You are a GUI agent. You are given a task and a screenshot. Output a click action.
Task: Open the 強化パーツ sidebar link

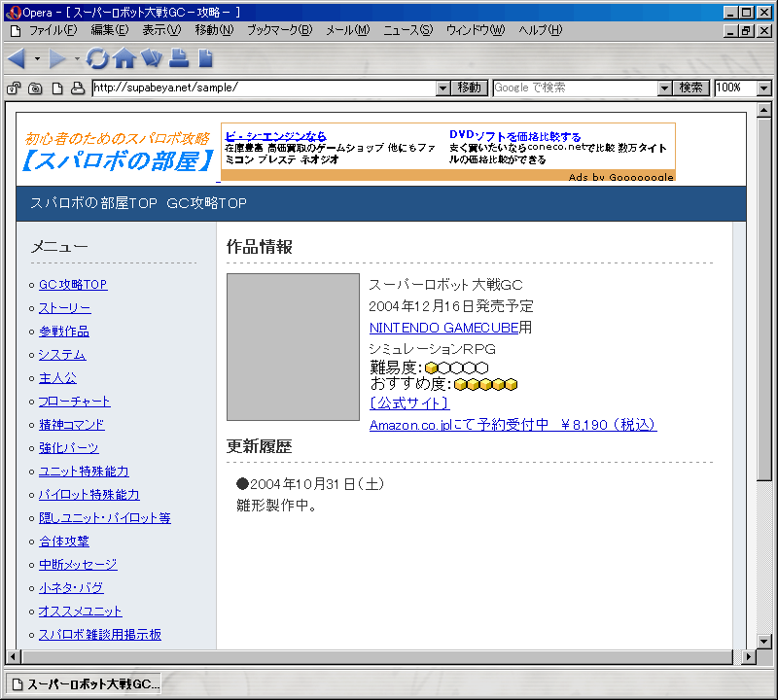pyautogui.click(x=69, y=448)
